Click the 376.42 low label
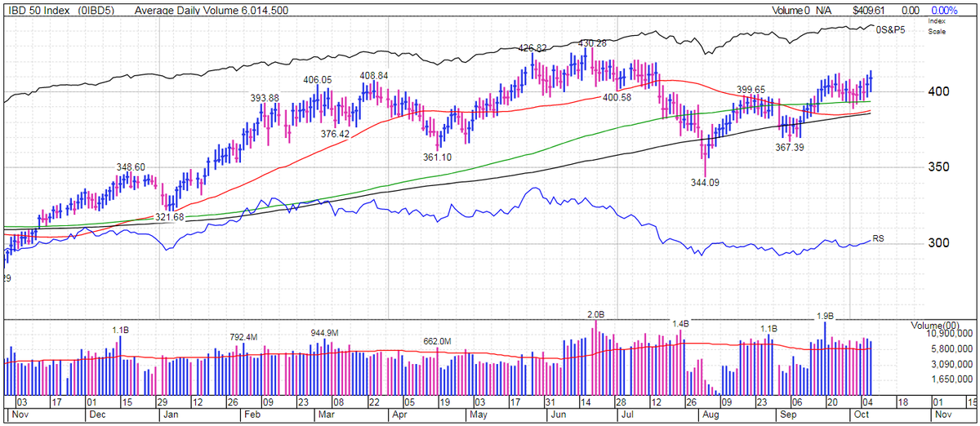 pos(335,134)
